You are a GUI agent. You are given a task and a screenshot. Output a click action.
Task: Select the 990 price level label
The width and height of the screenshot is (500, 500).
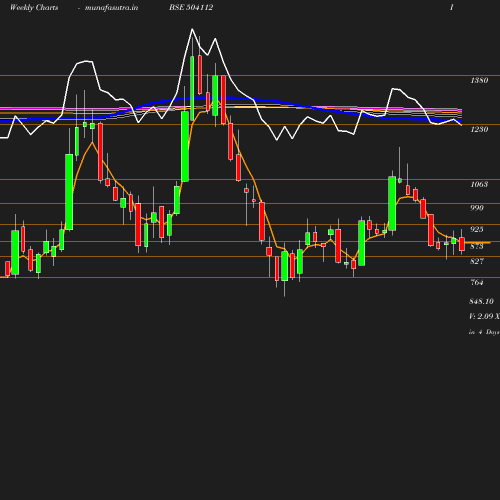(x=477, y=208)
